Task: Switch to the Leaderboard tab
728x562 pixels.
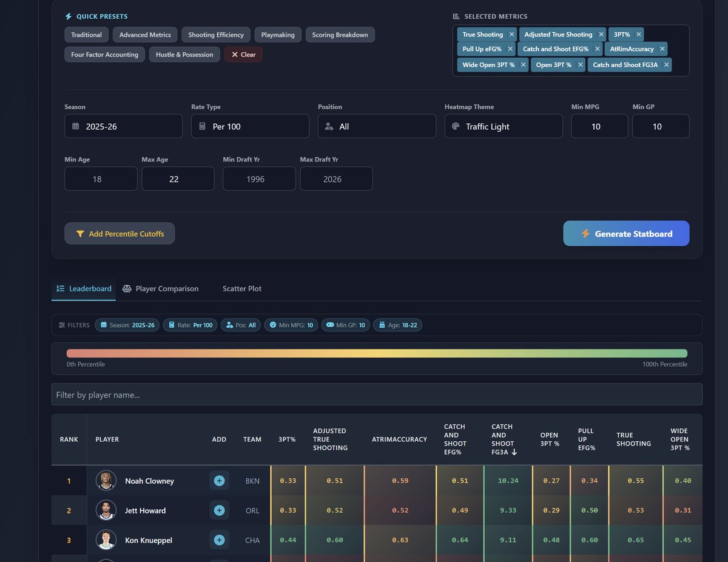Action: coord(84,289)
